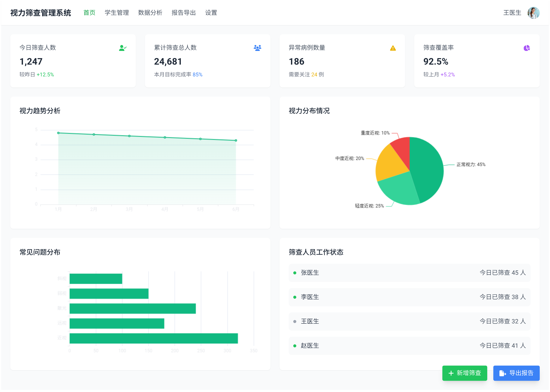Click the plus icon on 新增筛查 button
Image resolution: width=550 pixels, height=392 pixels.
coord(451,373)
